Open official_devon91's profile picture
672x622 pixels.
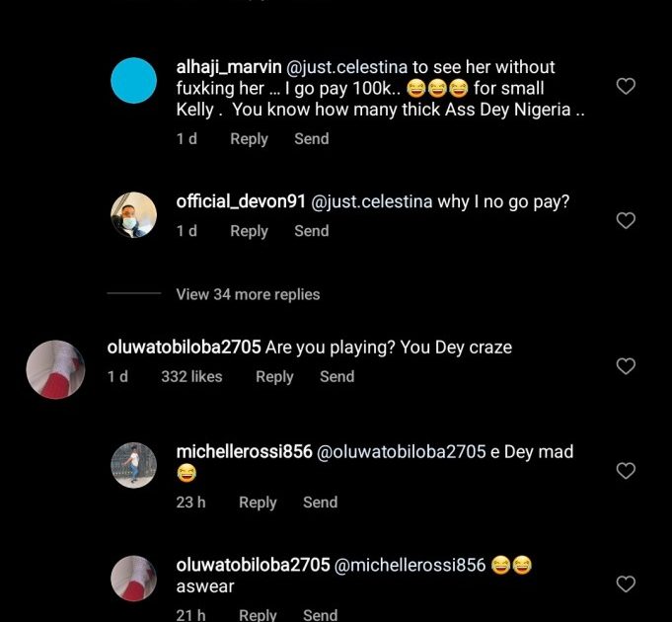[x=133, y=214]
